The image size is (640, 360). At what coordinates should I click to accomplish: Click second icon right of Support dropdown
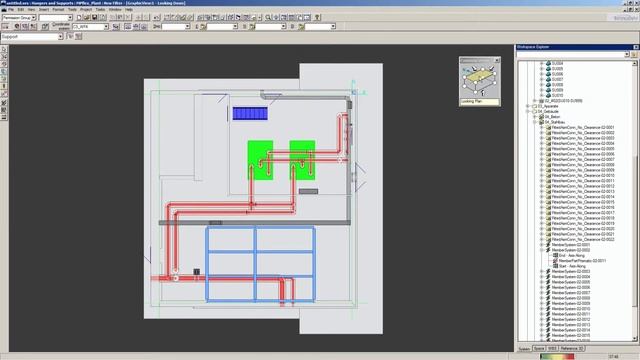[78, 36]
